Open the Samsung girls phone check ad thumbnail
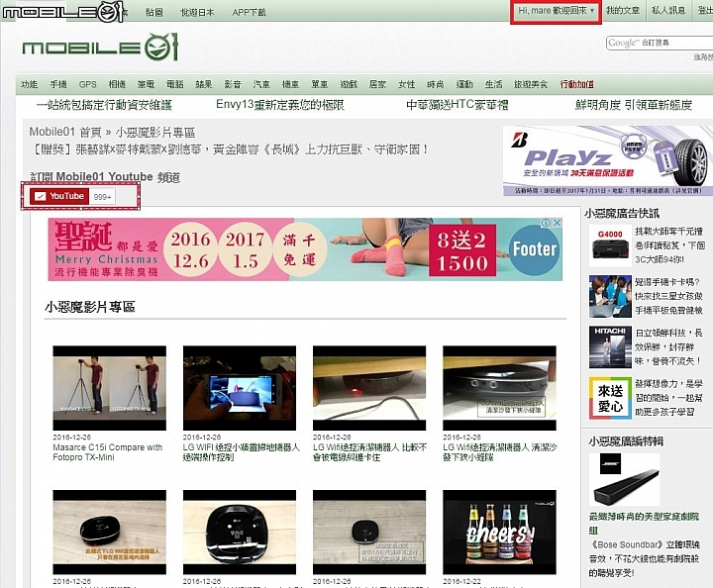Viewport: 713px width, 588px height. pos(610,296)
